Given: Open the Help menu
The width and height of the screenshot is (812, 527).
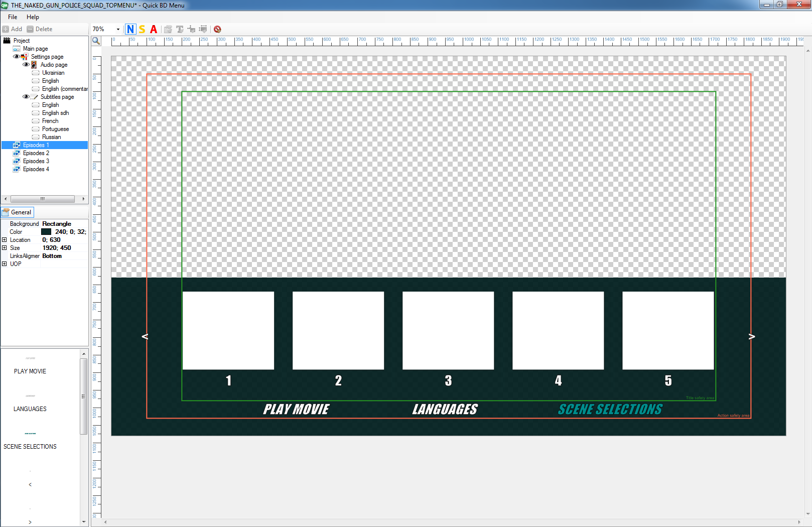Looking at the screenshot, I should (x=33, y=17).
